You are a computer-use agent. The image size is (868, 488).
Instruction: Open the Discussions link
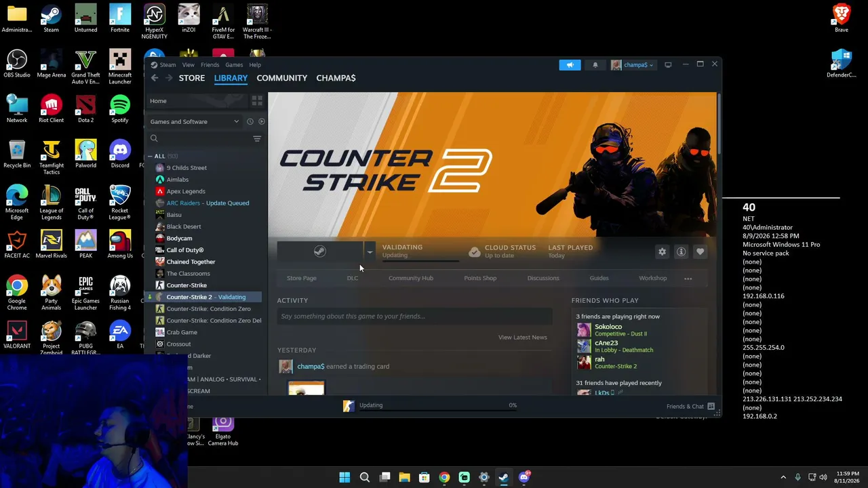pyautogui.click(x=543, y=279)
